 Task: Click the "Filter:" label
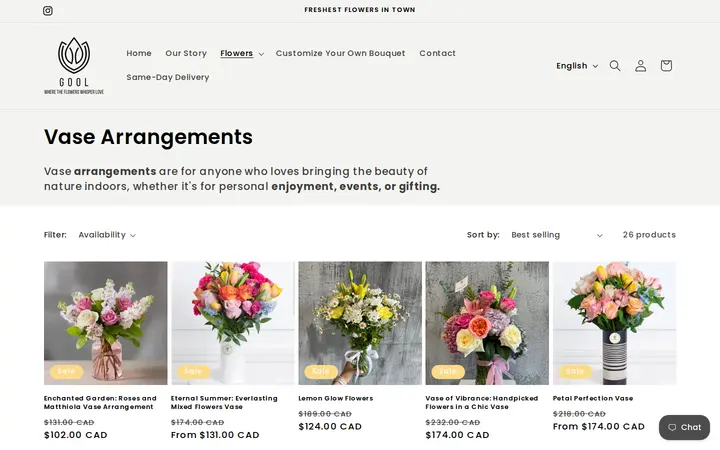coord(55,235)
